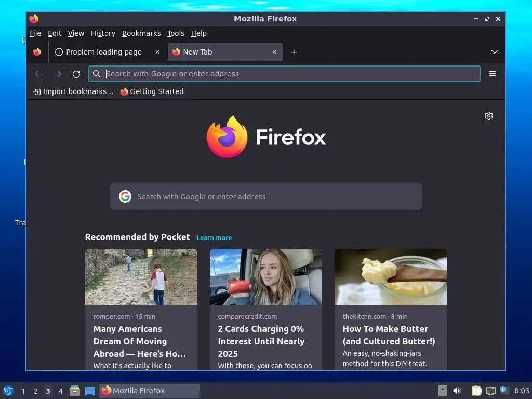Click the Firefox logo in title bar
This screenshot has width=532, height=399.
(34, 19)
